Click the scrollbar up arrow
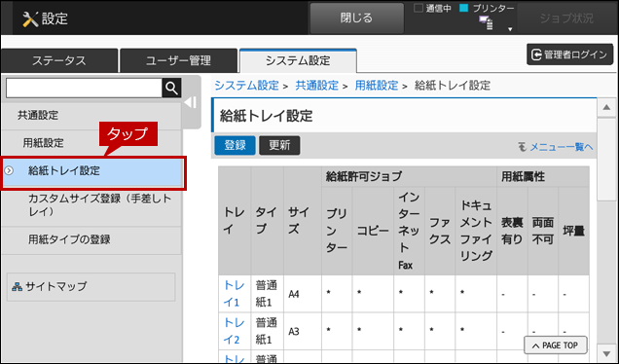 click(x=606, y=107)
